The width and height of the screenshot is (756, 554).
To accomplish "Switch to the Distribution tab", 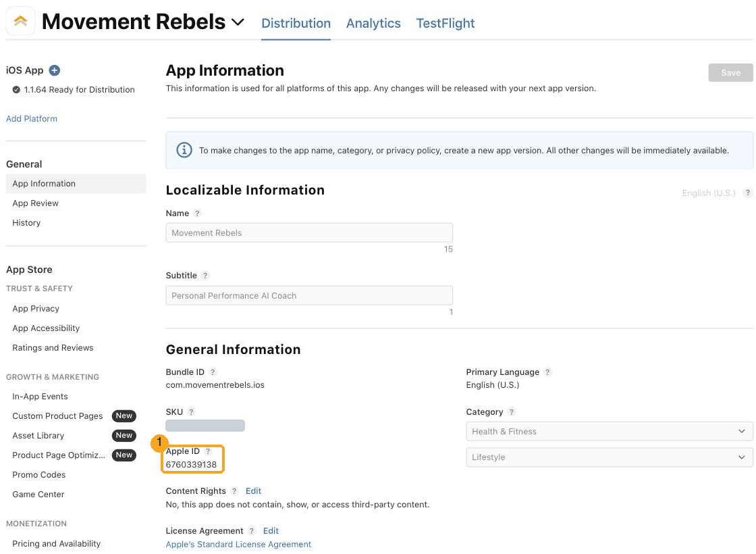I will [296, 23].
